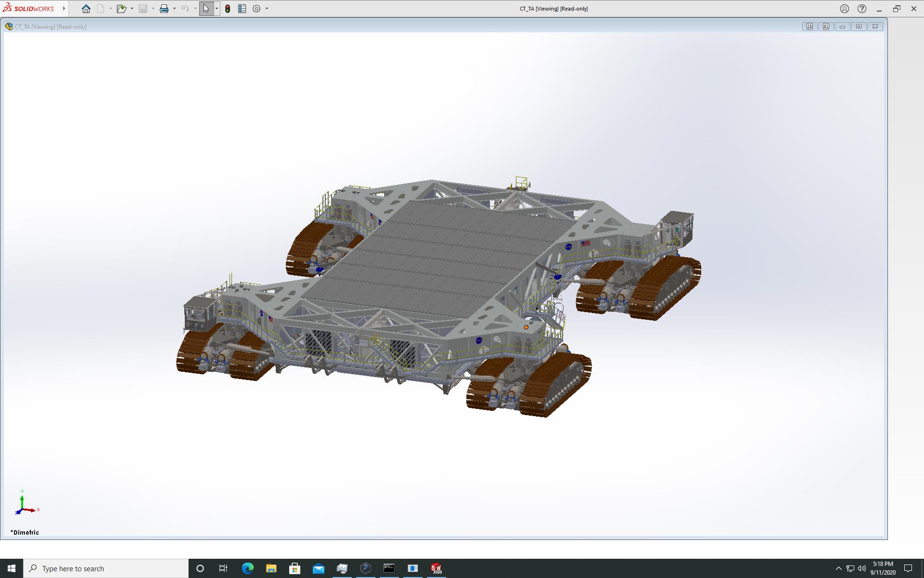Viewport: 924px width, 578px height.
Task: Expand the Print dropdown arrow
Action: (x=174, y=9)
